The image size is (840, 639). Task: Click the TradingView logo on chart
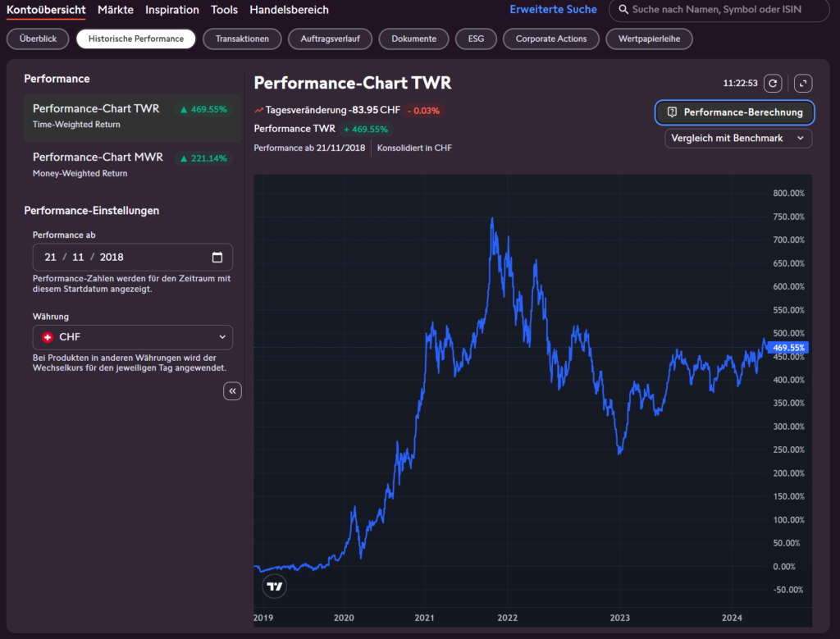tap(274, 587)
